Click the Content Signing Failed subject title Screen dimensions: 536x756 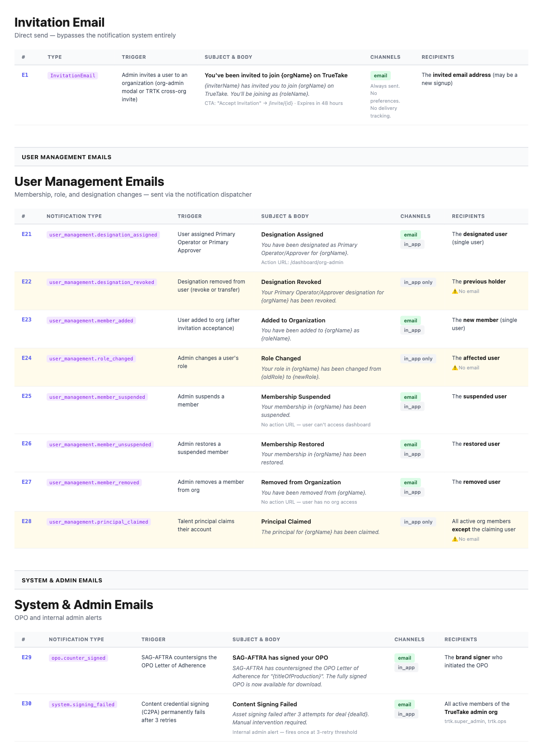pyautogui.click(x=265, y=704)
